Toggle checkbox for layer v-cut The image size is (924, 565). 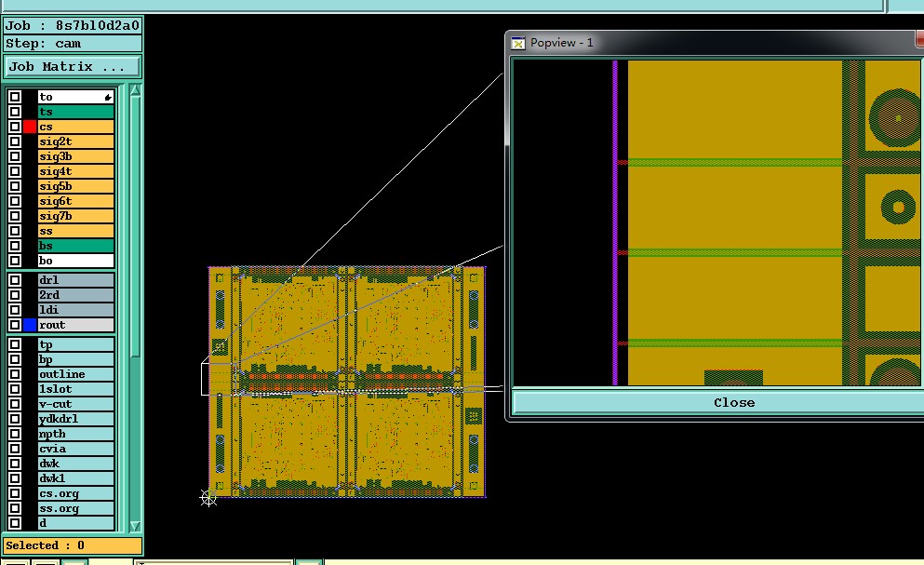(x=15, y=404)
